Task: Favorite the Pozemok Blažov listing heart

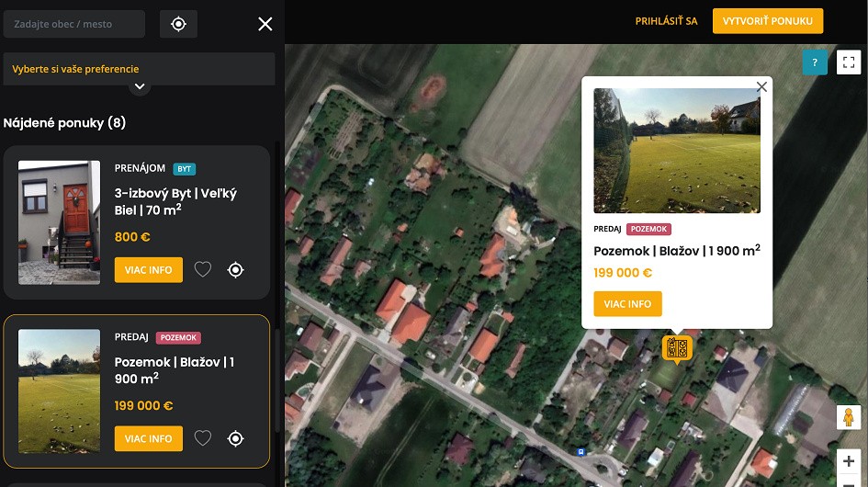Action: [x=203, y=438]
